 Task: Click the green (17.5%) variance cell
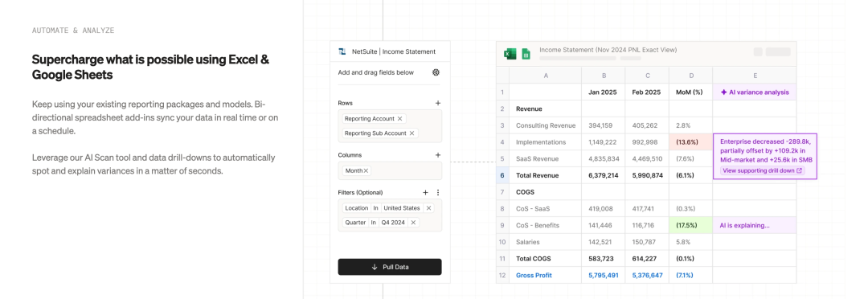691,225
